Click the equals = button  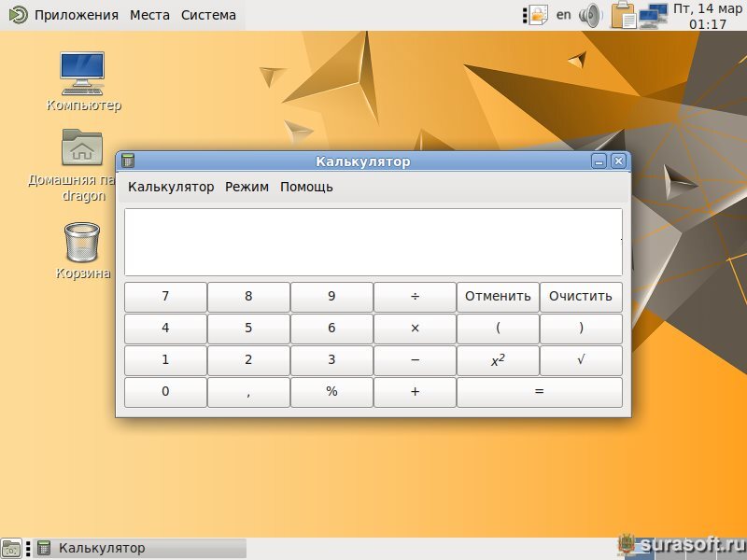[540, 392]
